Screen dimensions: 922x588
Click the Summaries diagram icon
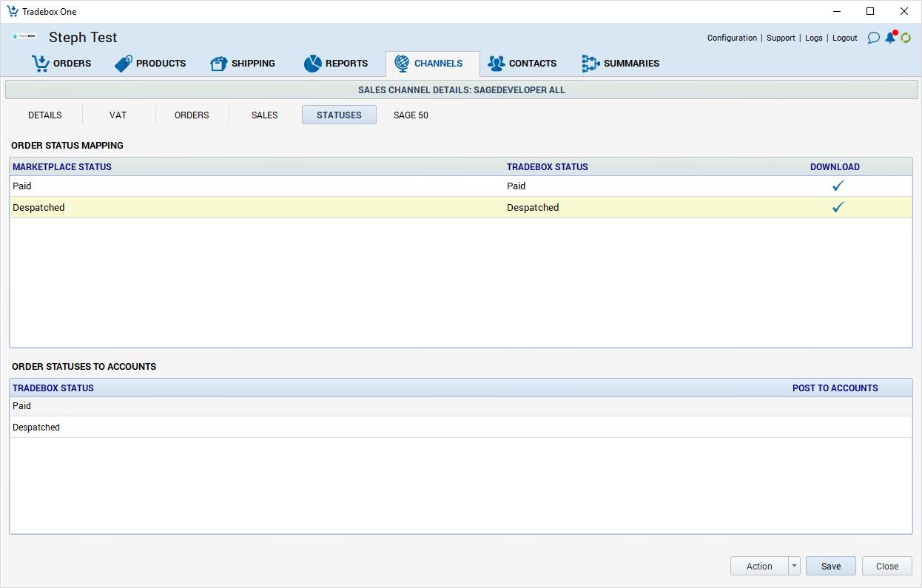[590, 64]
